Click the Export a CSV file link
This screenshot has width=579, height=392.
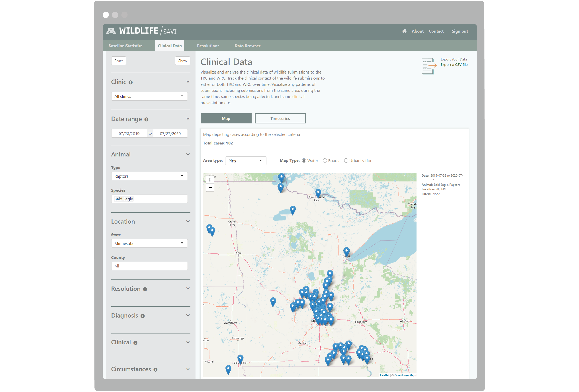coord(454,65)
